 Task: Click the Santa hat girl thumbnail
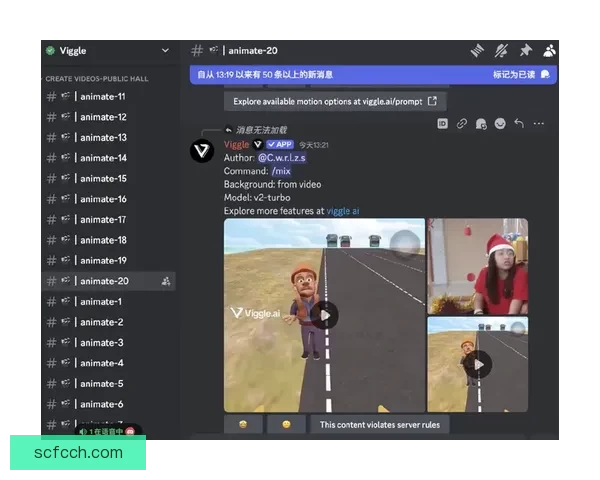477,265
